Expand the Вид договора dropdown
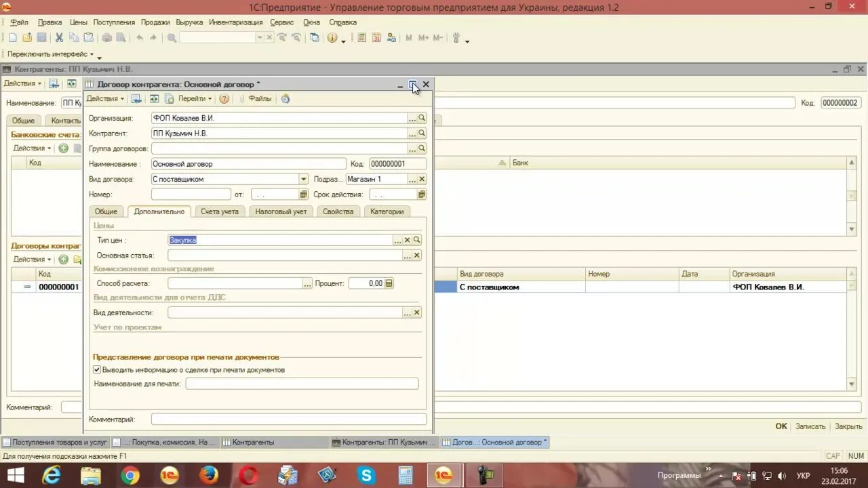Image resolution: width=868 pixels, height=488 pixels. (x=304, y=179)
